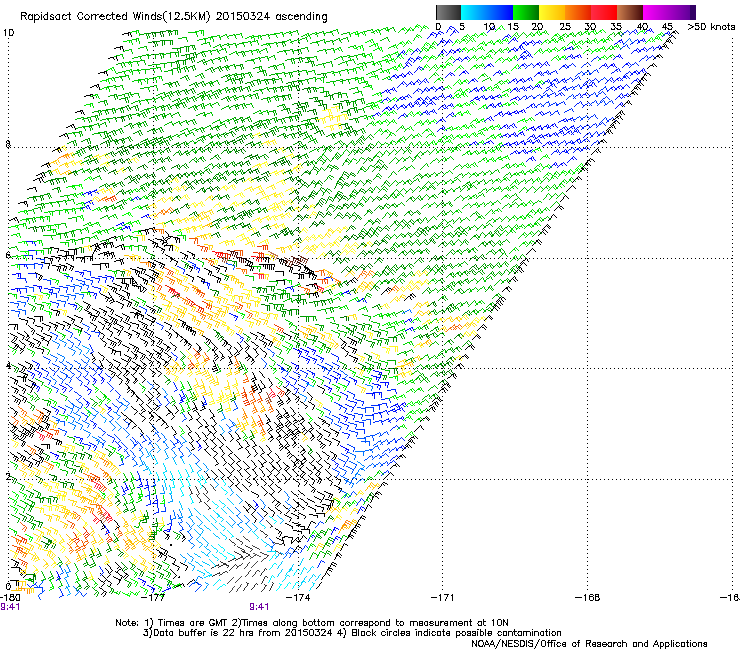The image size is (740, 650).
Task: Click the purple '9:41' time below -180
Action: tap(10, 607)
